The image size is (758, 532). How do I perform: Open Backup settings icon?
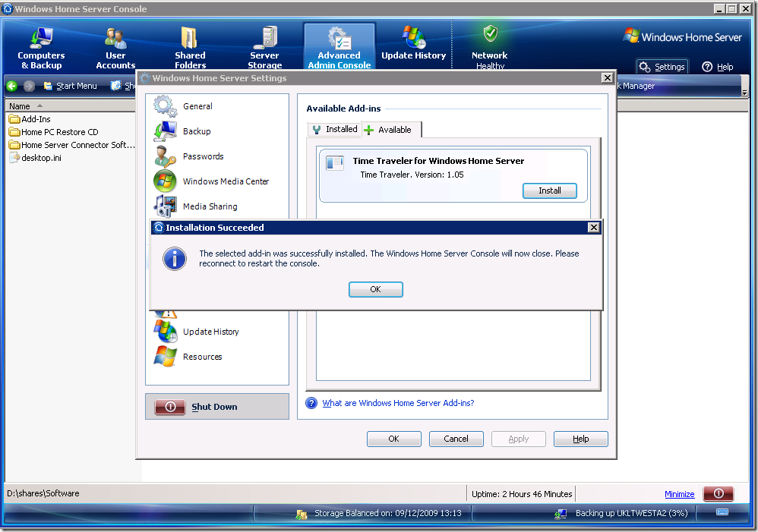point(165,131)
